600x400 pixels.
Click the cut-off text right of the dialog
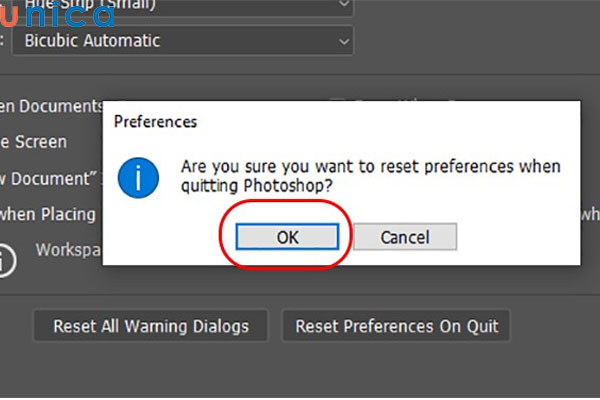(x=590, y=214)
